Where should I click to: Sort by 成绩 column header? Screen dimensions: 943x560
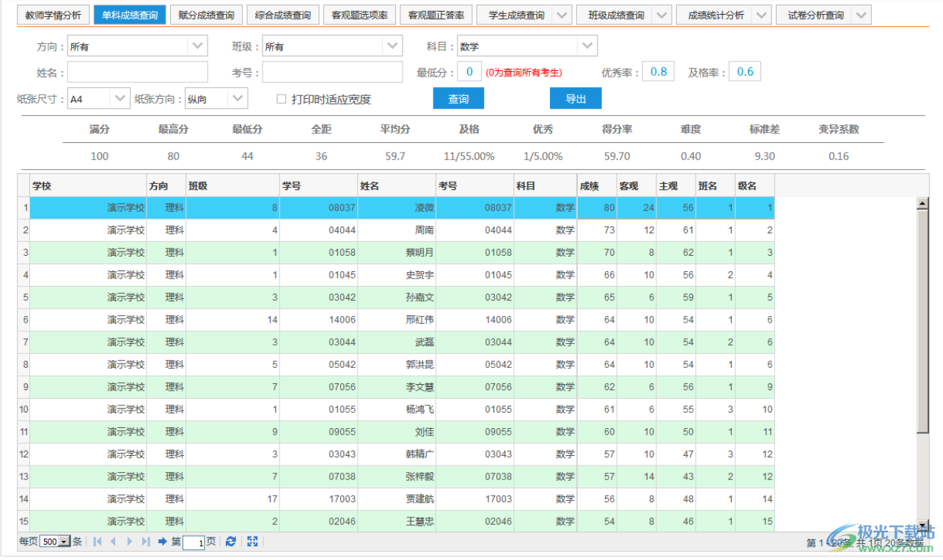pyautogui.click(x=597, y=186)
